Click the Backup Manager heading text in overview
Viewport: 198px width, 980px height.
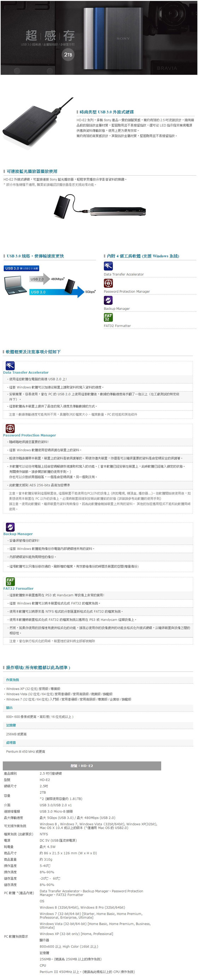18,534
